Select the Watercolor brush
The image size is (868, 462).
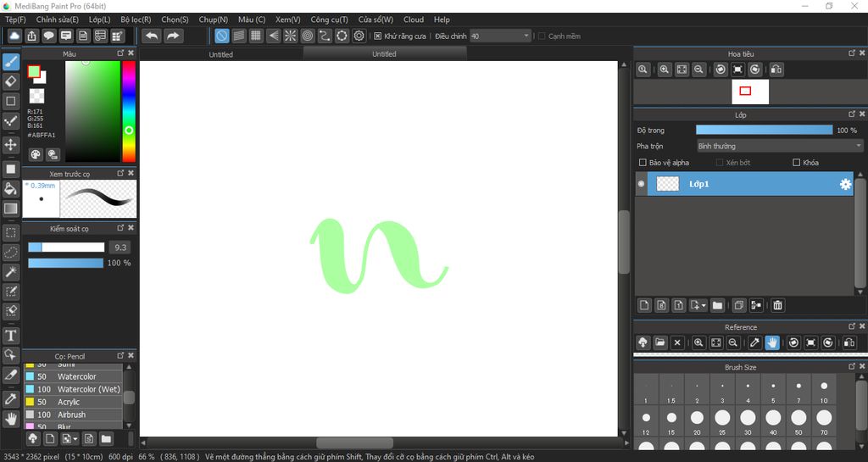pyautogui.click(x=73, y=376)
